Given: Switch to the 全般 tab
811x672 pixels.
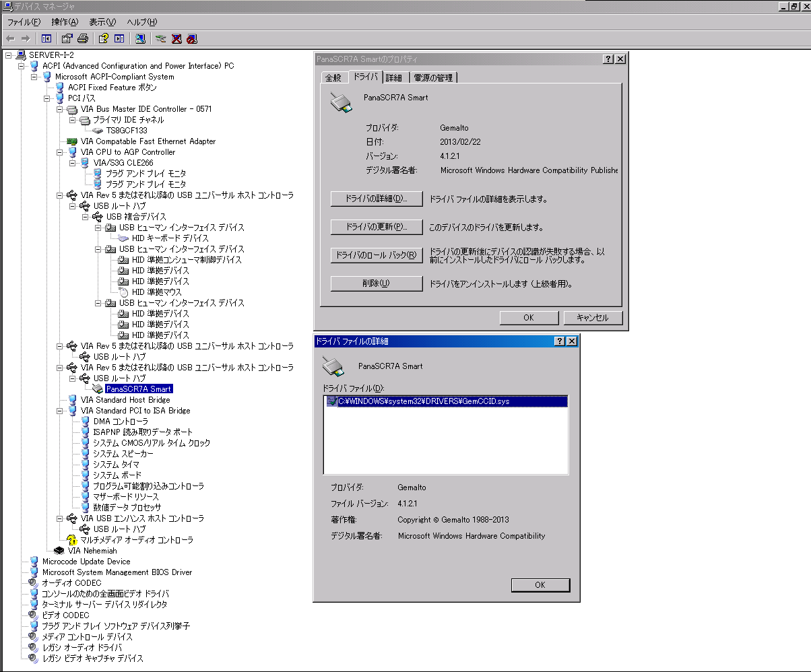Looking at the screenshot, I should (333, 78).
